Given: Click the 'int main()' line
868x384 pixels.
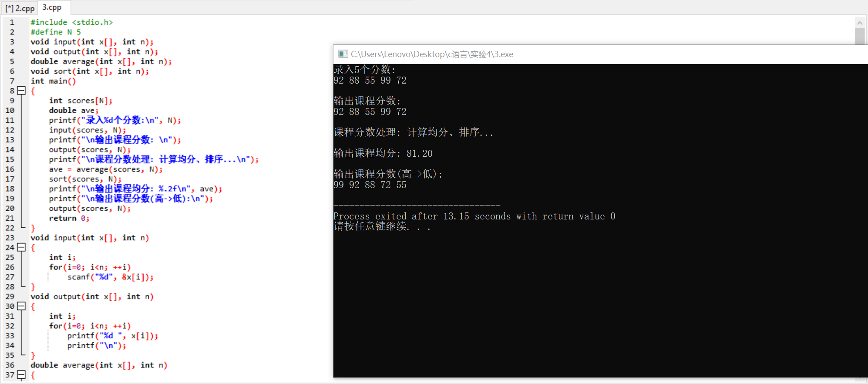Looking at the screenshot, I should pyautogui.click(x=53, y=81).
